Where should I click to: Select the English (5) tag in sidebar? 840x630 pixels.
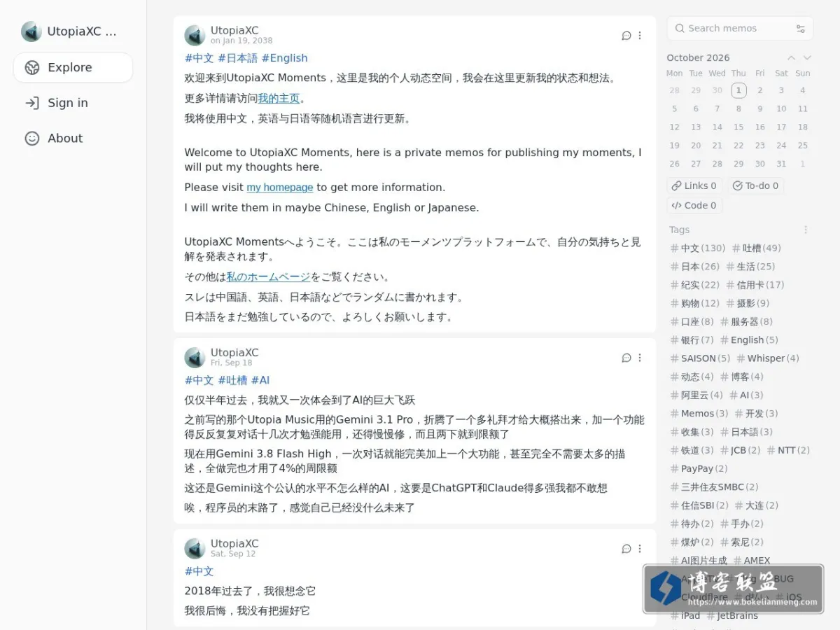[749, 340]
